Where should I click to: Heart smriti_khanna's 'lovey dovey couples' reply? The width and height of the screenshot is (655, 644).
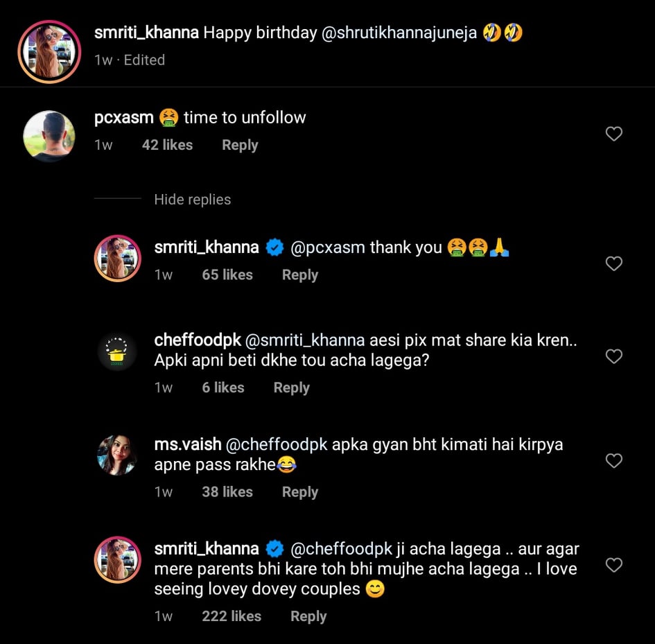pyautogui.click(x=613, y=565)
